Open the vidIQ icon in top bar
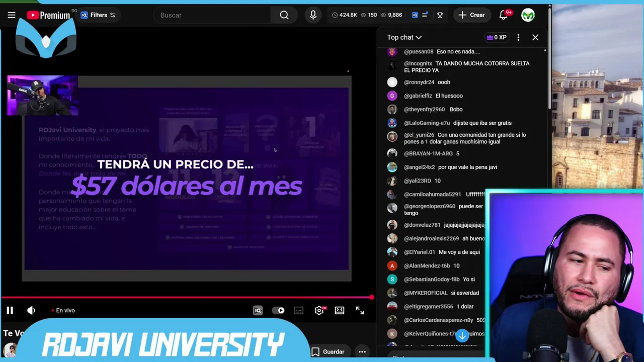This screenshot has width=644, height=362. (415, 15)
